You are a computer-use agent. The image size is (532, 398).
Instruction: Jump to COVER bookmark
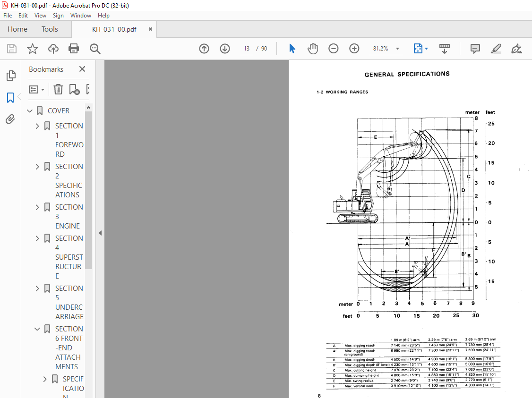pyautogui.click(x=59, y=111)
